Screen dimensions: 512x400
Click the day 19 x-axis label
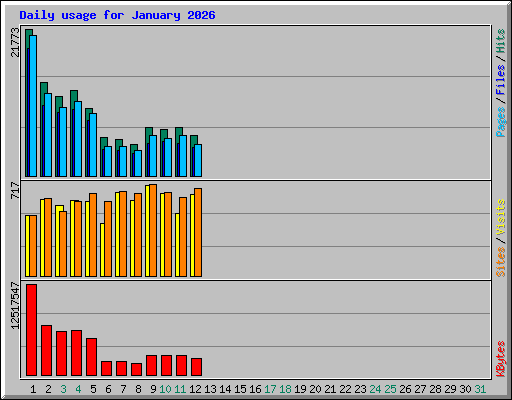[300, 389]
